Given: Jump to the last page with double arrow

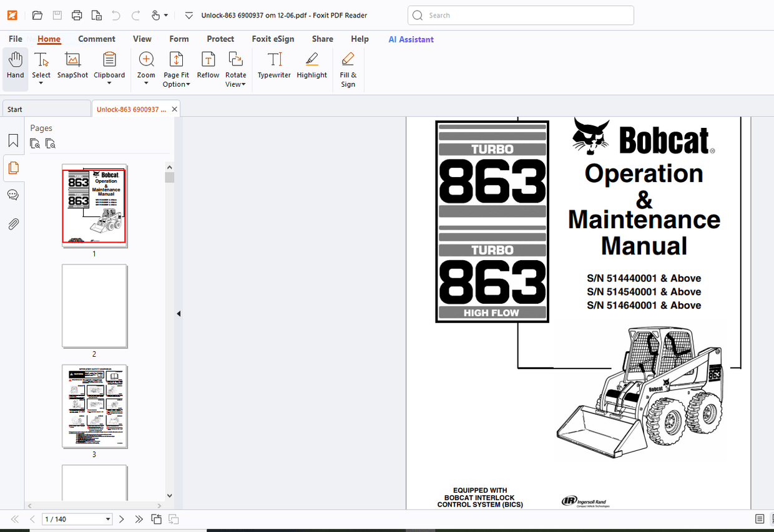Looking at the screenshot, I should coord(139,518).
